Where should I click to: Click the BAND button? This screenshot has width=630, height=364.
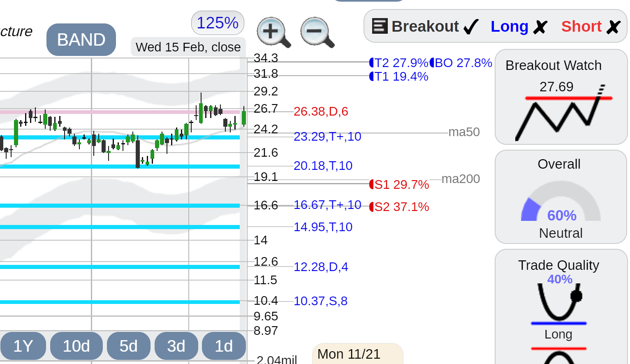click(81, 39)
